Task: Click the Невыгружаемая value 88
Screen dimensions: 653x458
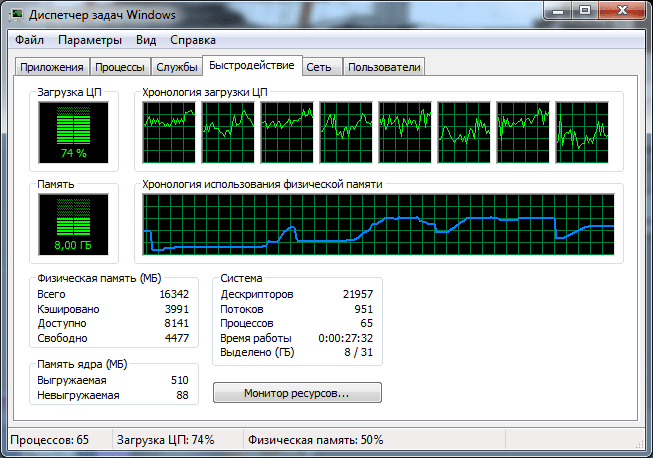Action: [182, 395]
